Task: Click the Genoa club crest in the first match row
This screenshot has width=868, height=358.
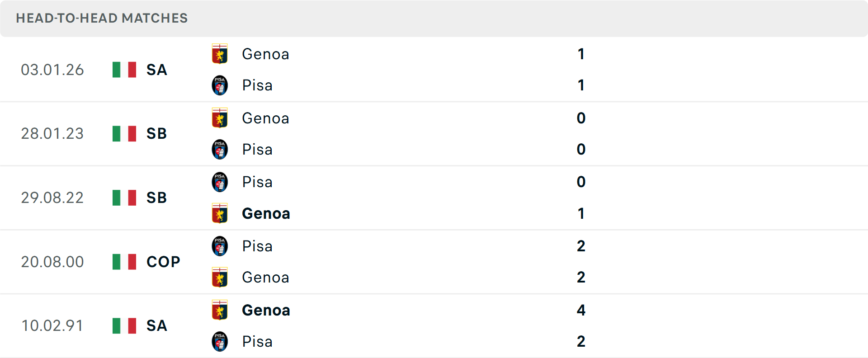Action: pos(220,54)
